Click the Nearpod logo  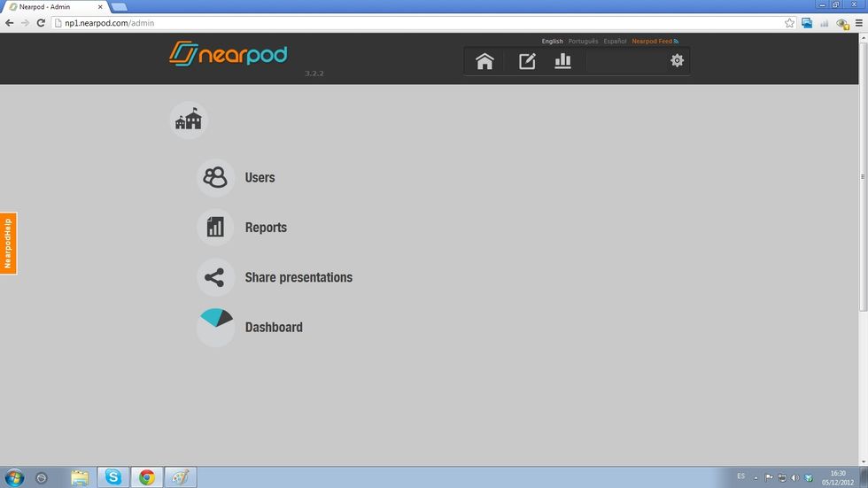pos(229,54)
